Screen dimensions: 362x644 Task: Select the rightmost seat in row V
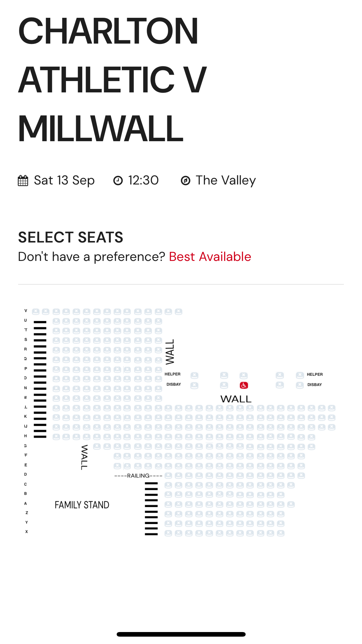(x=179, y=312)
